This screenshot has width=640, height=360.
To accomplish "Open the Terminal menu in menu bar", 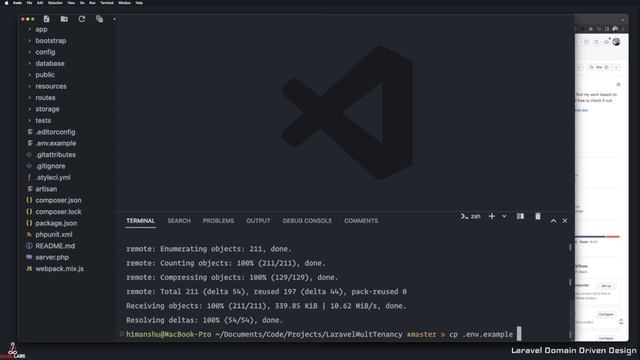I will click(x=107, y=3).
